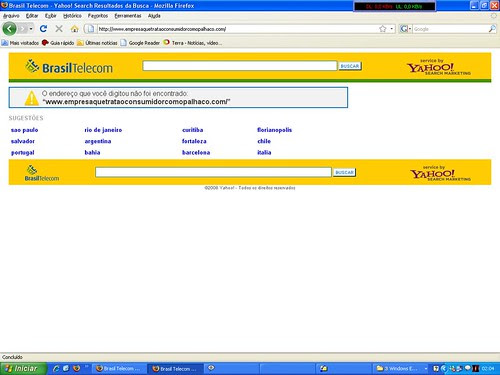The image size is (500, 375).
Task: Reload the page with the refresh icon
Action: [x=43, y=29]
